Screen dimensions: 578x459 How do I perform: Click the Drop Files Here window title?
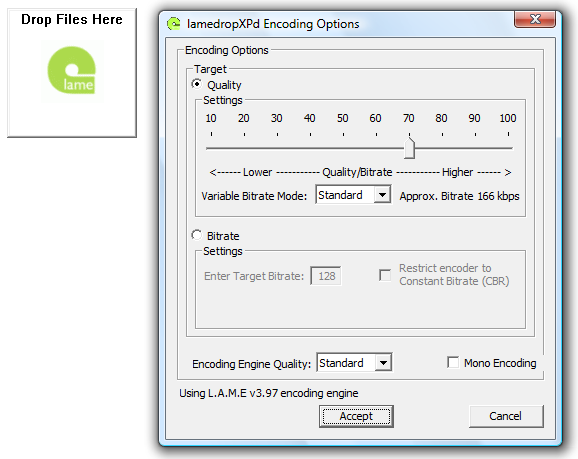72,19
